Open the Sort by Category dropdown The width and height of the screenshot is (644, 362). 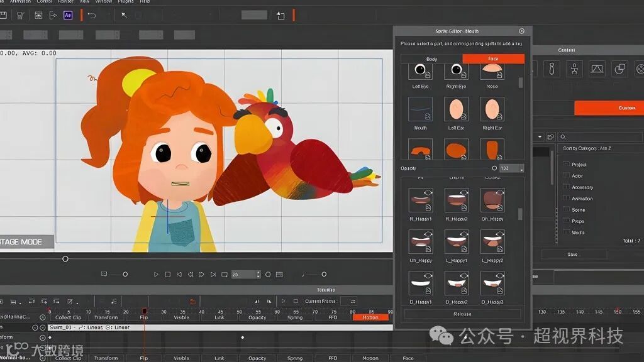point(600,148)
